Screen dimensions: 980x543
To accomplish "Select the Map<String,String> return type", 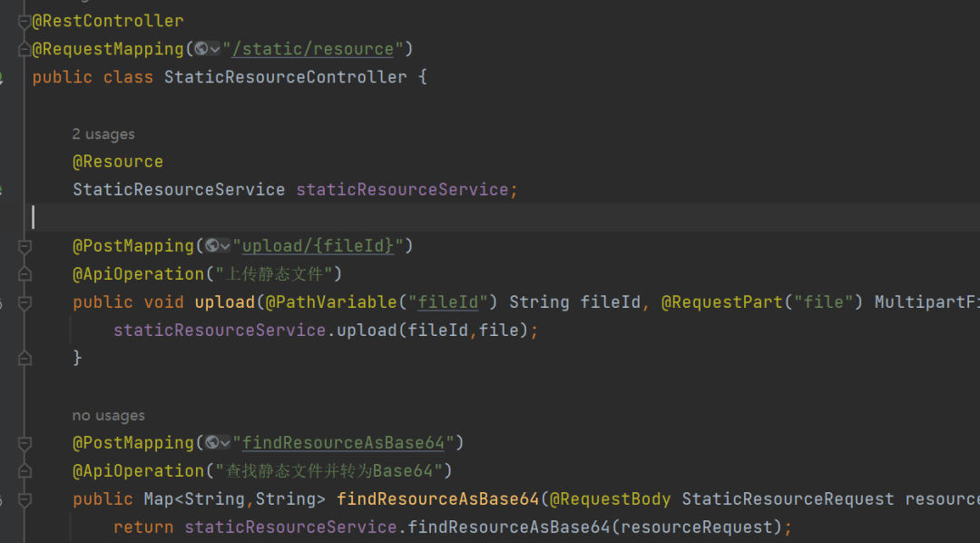I will coord(234,499).
